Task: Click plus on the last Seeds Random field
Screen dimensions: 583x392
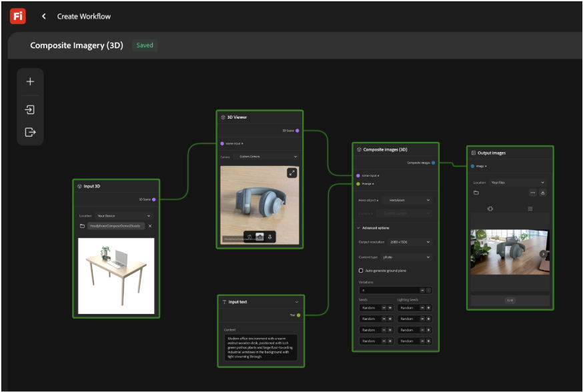Action: 390,341
